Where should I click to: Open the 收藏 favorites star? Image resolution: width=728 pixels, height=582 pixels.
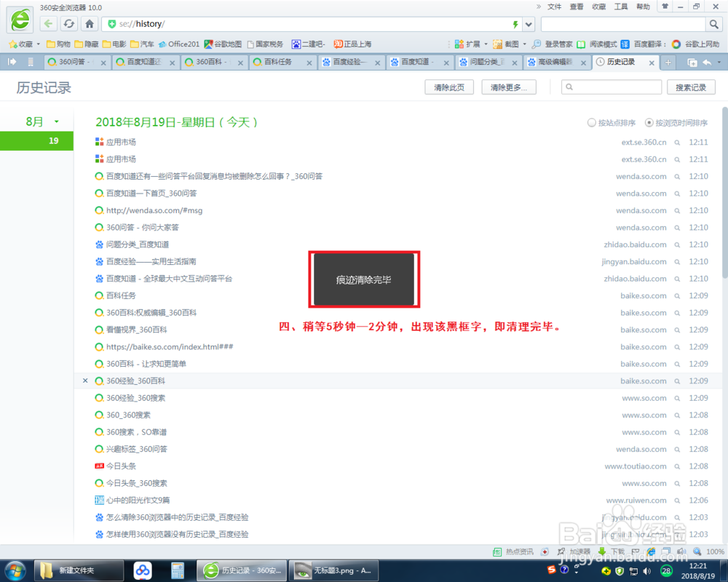click(13, 44)
